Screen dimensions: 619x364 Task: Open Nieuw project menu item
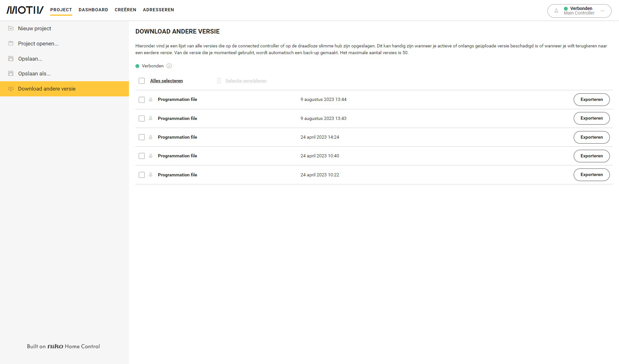click(x=64, y=28)
